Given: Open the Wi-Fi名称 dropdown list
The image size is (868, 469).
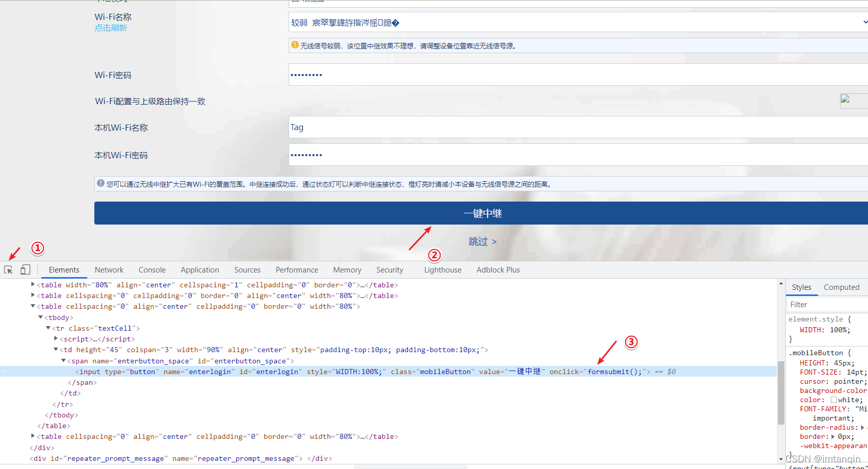Looking at the screenshot, I should click(578, 22).
